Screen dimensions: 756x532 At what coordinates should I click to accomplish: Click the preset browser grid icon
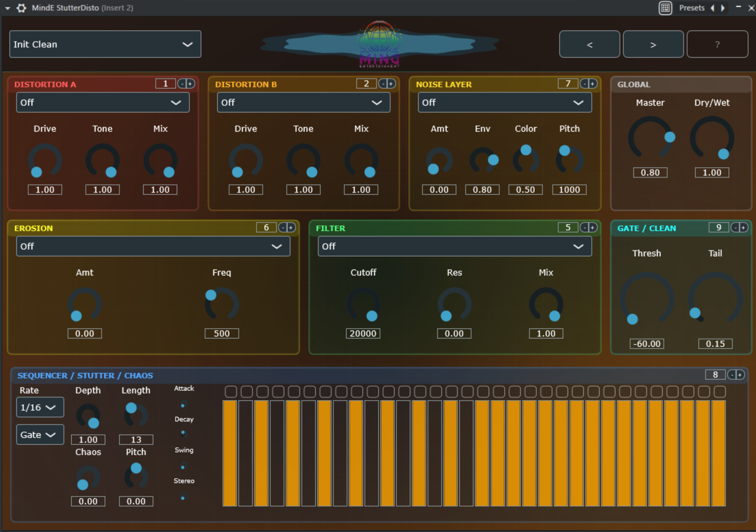coord(665,8)
